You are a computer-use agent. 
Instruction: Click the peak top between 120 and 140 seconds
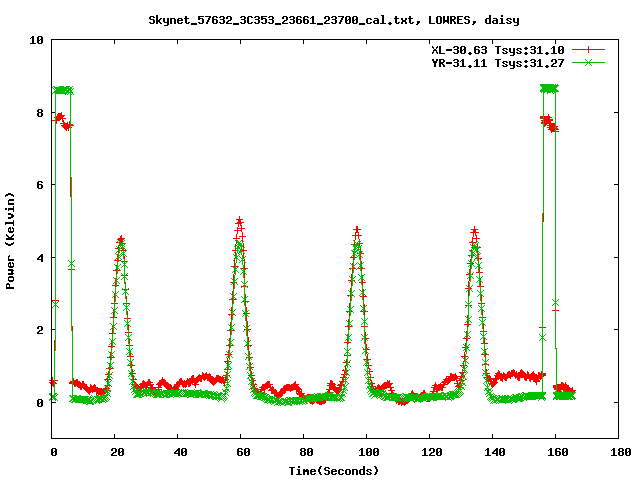tap(474, 231)
